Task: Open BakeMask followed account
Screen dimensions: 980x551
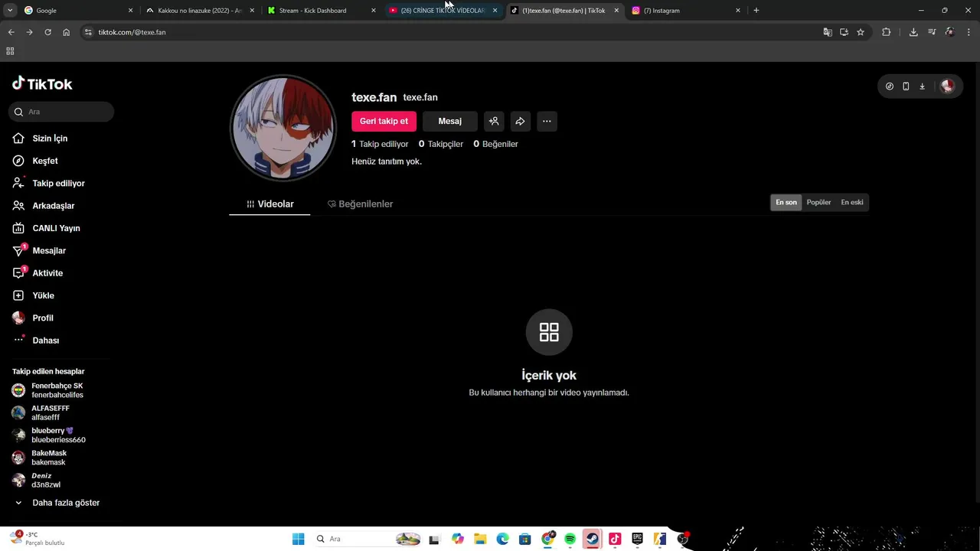Action: (49, 458)
